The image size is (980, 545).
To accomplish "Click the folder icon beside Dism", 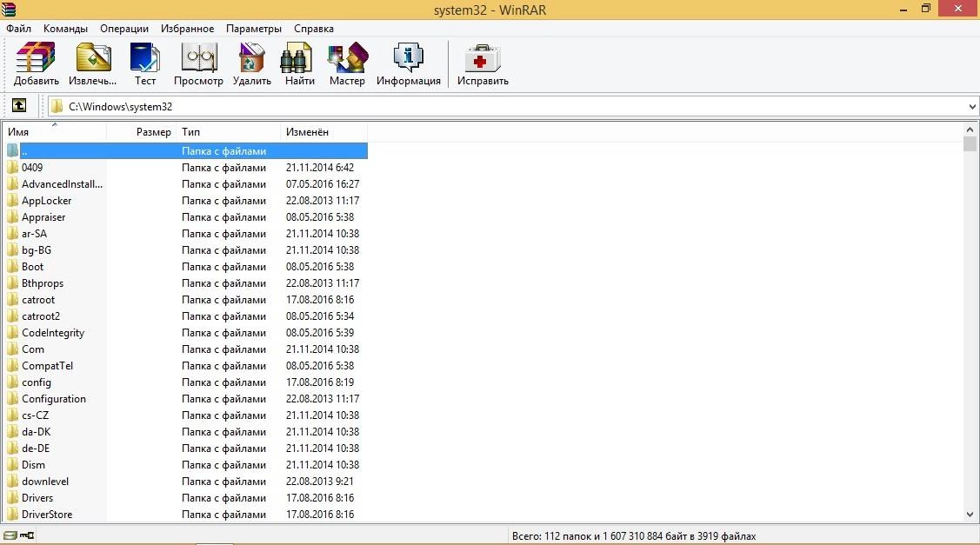I will 12,465.
